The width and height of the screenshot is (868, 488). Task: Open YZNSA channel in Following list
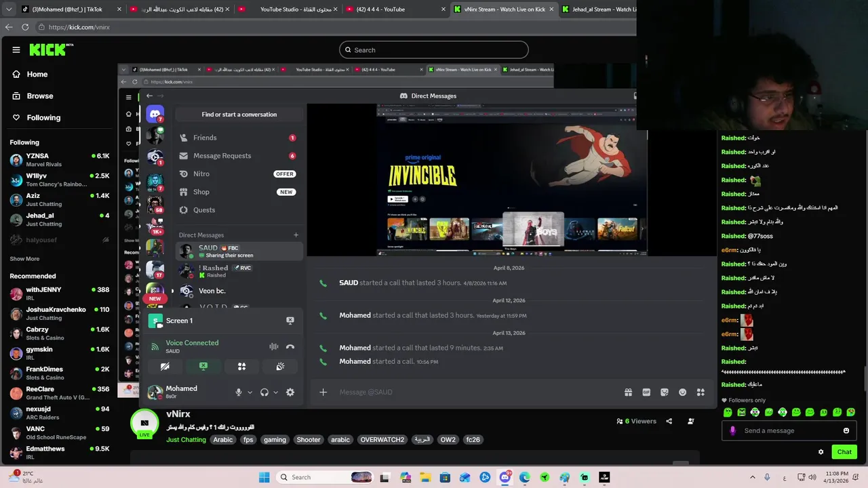tap(59, 160)
